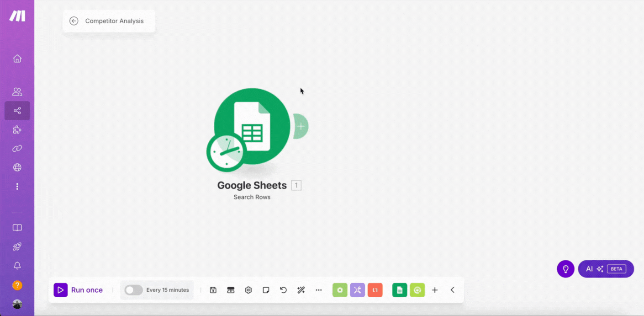This screenshot has height=316, width=644.
Task: Open What's new rocket icon
Action: click(x=17, y=246)
